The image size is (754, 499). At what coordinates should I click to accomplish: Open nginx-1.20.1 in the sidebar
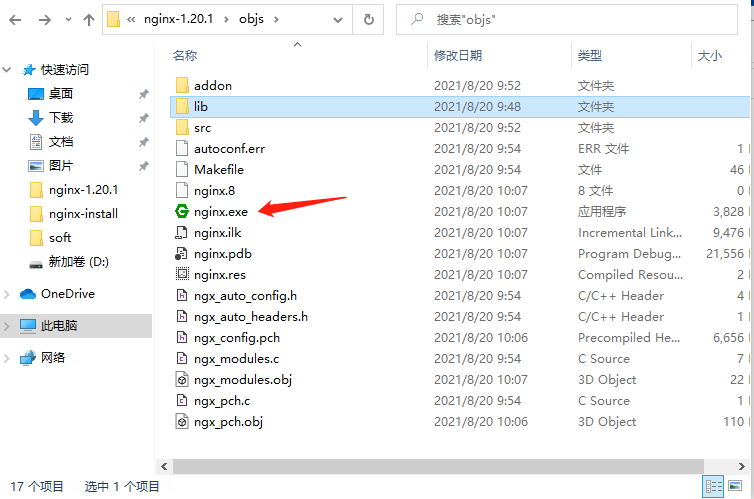[x=83, y=190]
